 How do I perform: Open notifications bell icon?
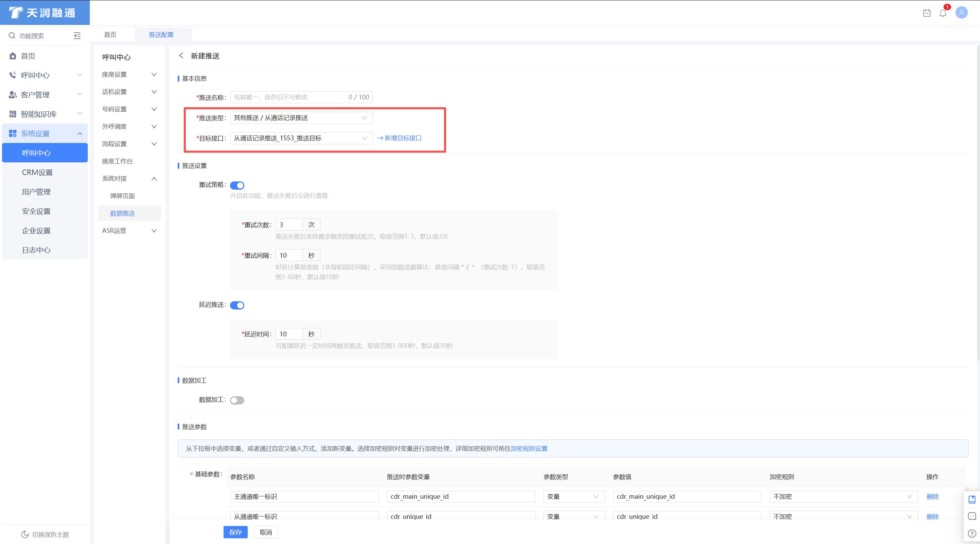point(943,13)
